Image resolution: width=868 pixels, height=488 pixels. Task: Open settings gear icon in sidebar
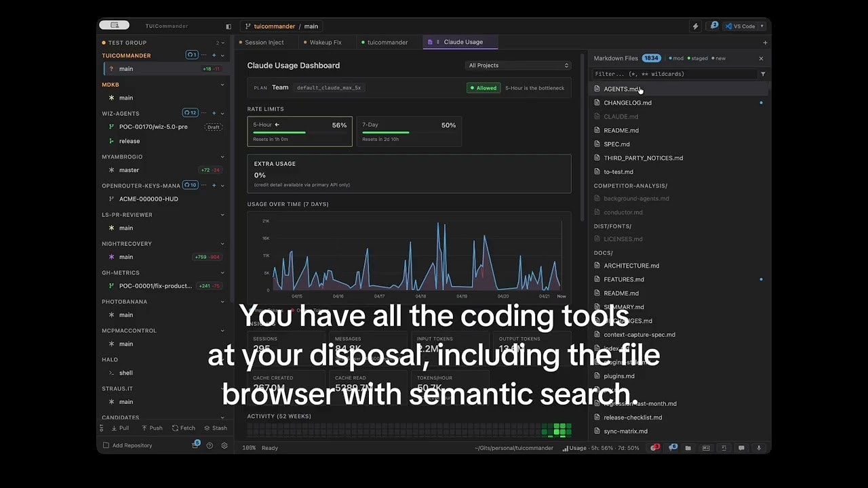pyautogui.click(x=224, y=445)
